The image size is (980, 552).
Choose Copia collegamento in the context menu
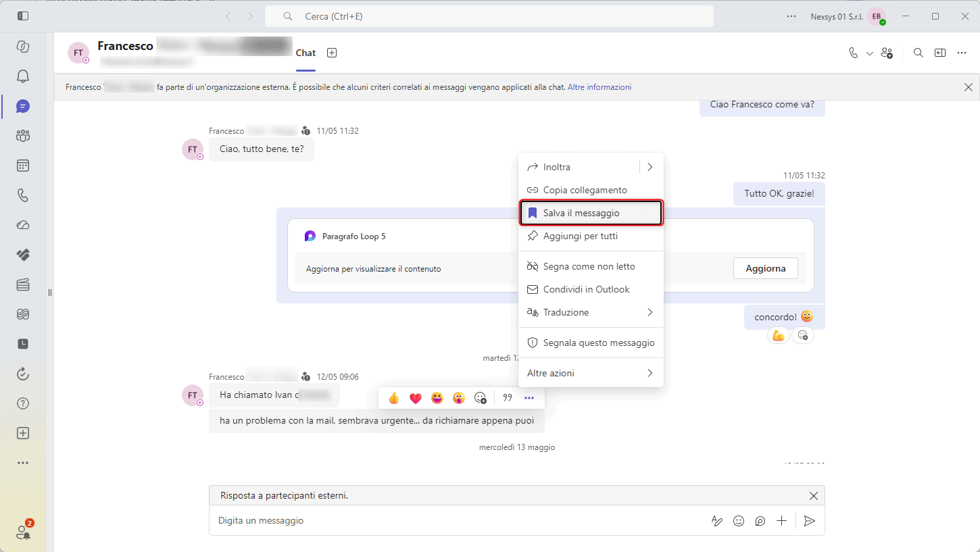click(591, 190)
